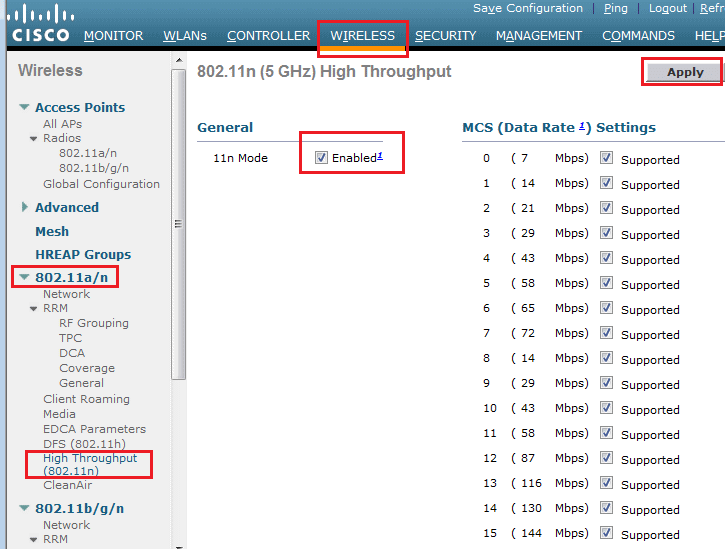Open DFS (802.11h) page
The height and width of the screenshot is (549, 727).
click(84, 444)
